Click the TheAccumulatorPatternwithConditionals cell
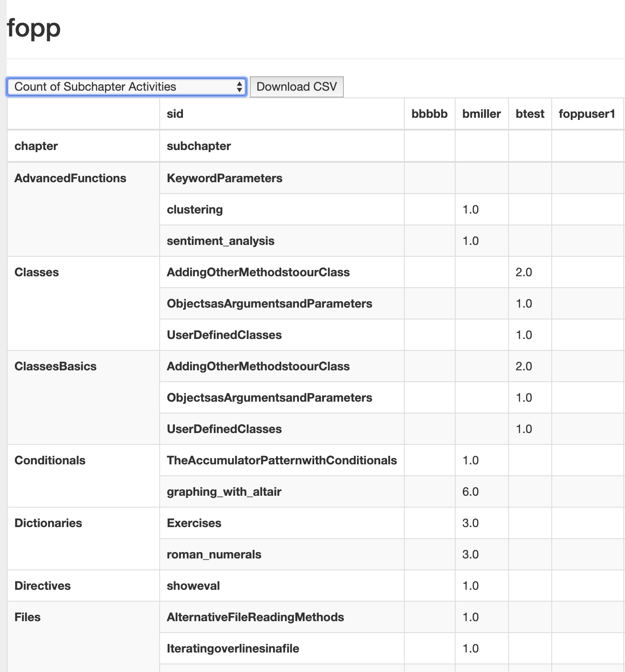The height and width of the screenshot is (672, 625). [x=282, y=460]
